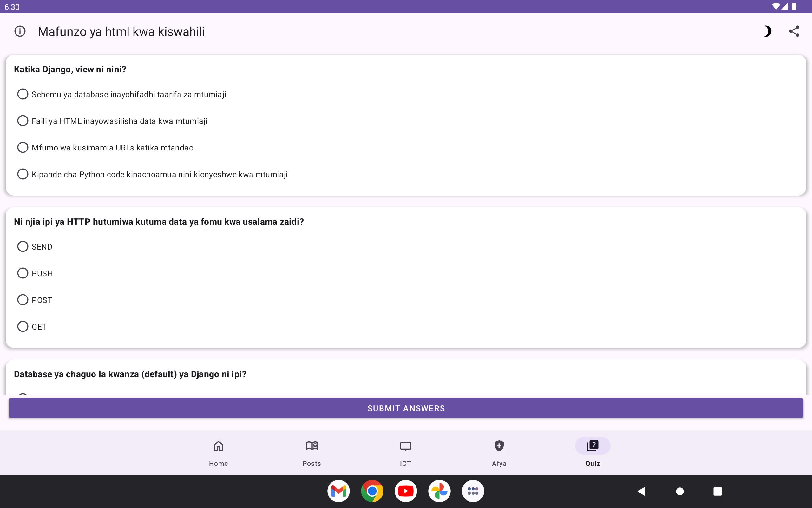The width and height of the screenshot is (812, 508).
Task: Open recent apps square button
Action: pos(717,491)
